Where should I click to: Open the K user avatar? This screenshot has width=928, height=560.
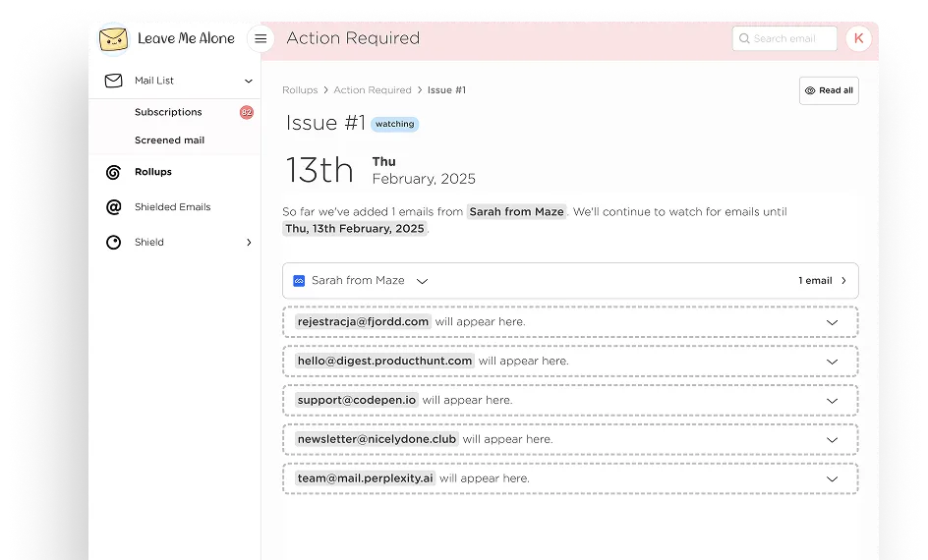click(858, 38)
